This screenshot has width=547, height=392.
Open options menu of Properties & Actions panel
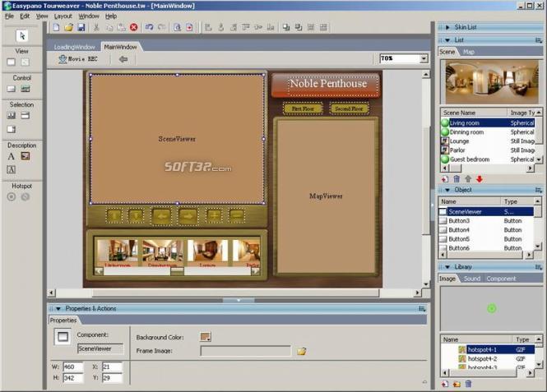(422, 309)
